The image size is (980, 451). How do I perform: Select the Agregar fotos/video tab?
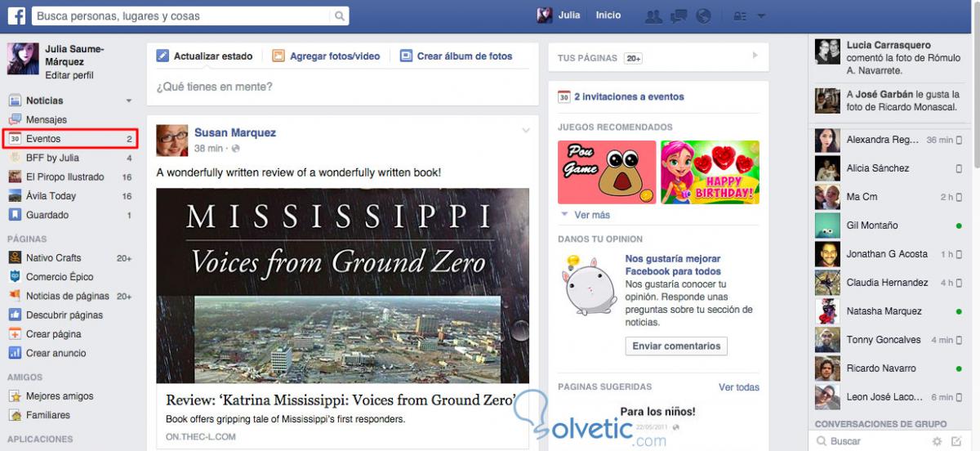[326, 56]
